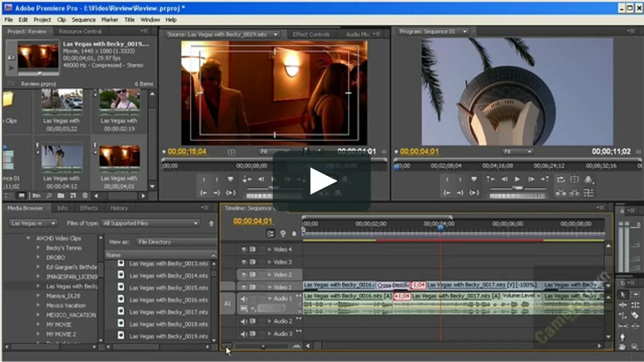This screenshot has height=362, width=644.
Task: Switch to Resource Central tab
Action: [80, 31]
